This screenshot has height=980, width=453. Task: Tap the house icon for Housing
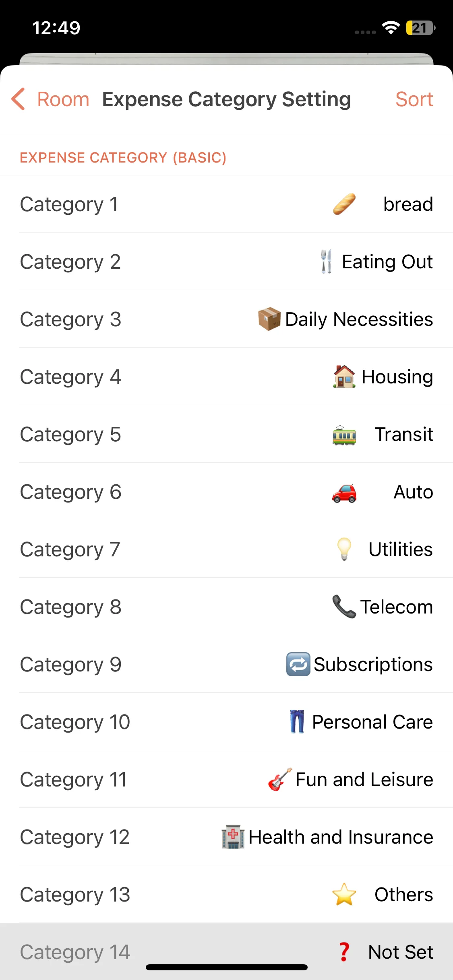[x=344, y=377]
